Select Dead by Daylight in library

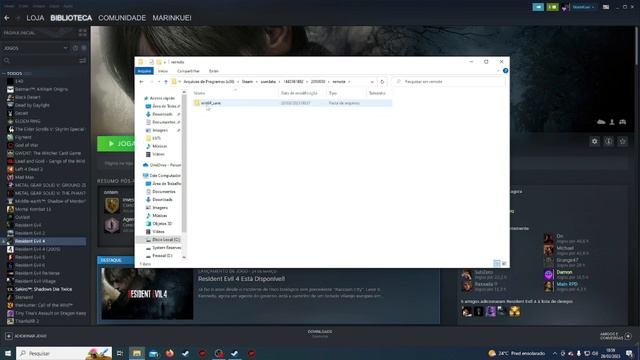pos(32,105)
